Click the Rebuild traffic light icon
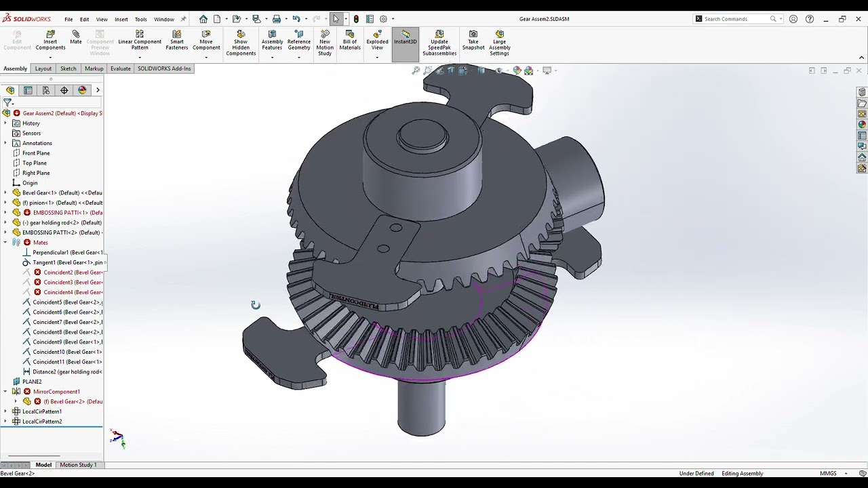Screen dimensions: 868x488 click(x=356, y=19)
